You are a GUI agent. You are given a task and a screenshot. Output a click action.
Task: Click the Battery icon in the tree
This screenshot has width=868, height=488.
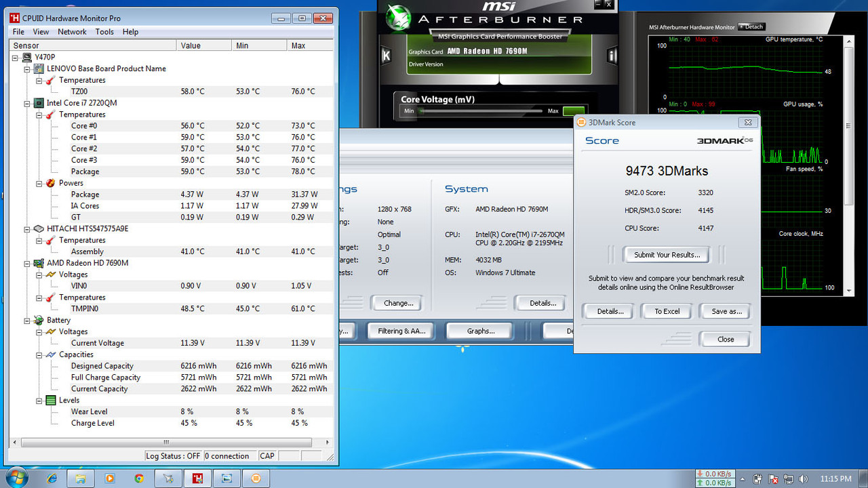tap(39, 320)
